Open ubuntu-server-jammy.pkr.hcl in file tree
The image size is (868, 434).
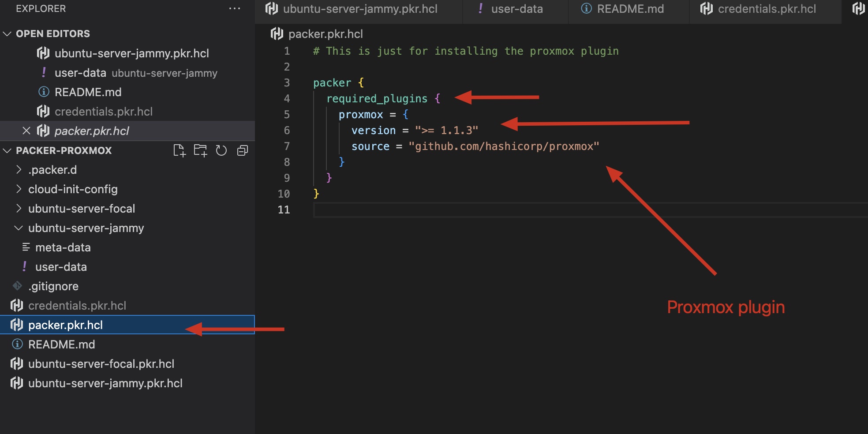[x=127, y=383]
